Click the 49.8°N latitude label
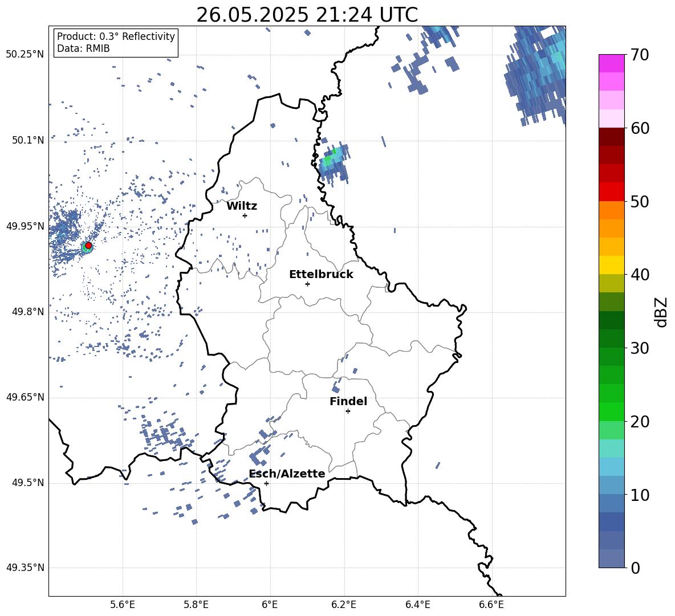 28,312
